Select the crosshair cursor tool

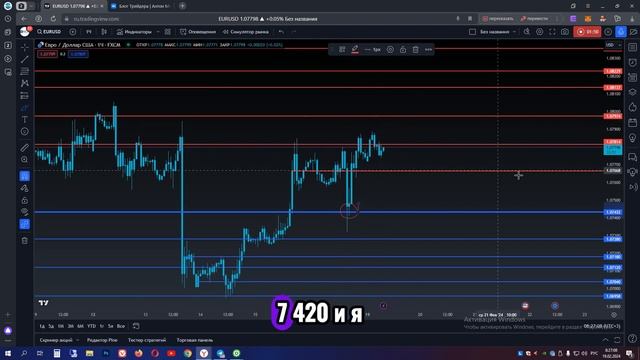pos(24,47)
